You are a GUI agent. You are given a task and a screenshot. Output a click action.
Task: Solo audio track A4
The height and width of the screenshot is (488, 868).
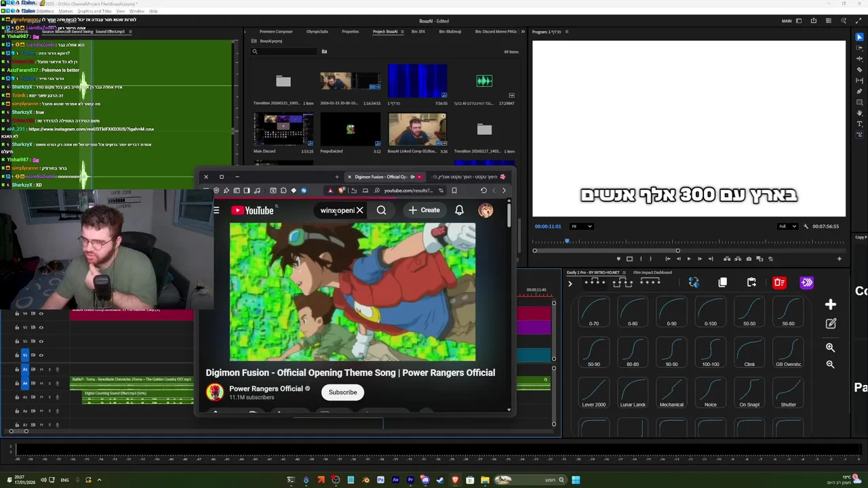point(50,383)
